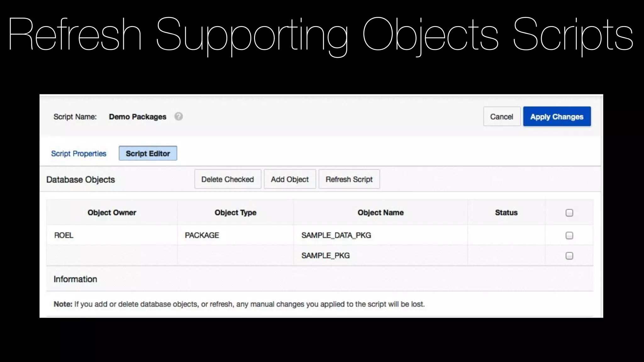Viewport: 644px width, 362px height.
Task: Click the Object Owner column header
Action: 112,212
